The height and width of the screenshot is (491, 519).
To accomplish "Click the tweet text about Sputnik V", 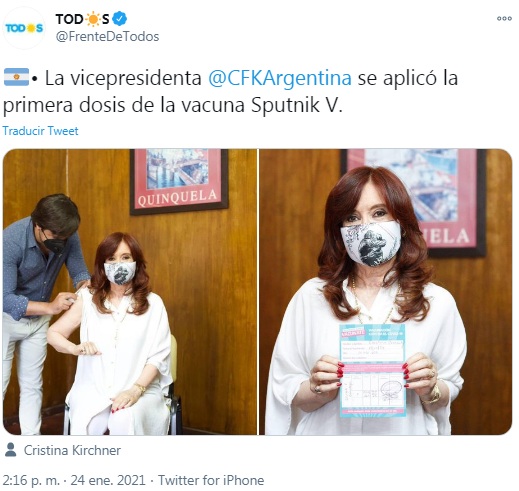I will [x=230, y=91].
